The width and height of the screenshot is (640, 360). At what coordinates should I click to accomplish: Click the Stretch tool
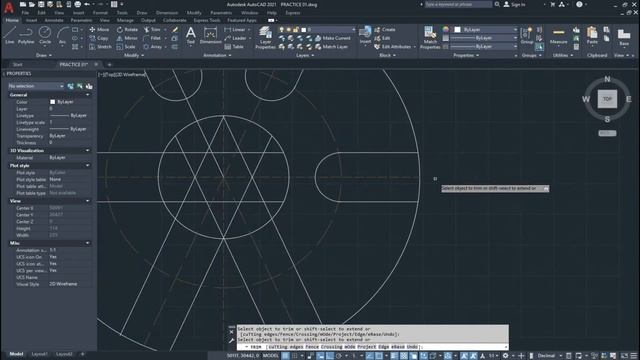pos(100,47)
